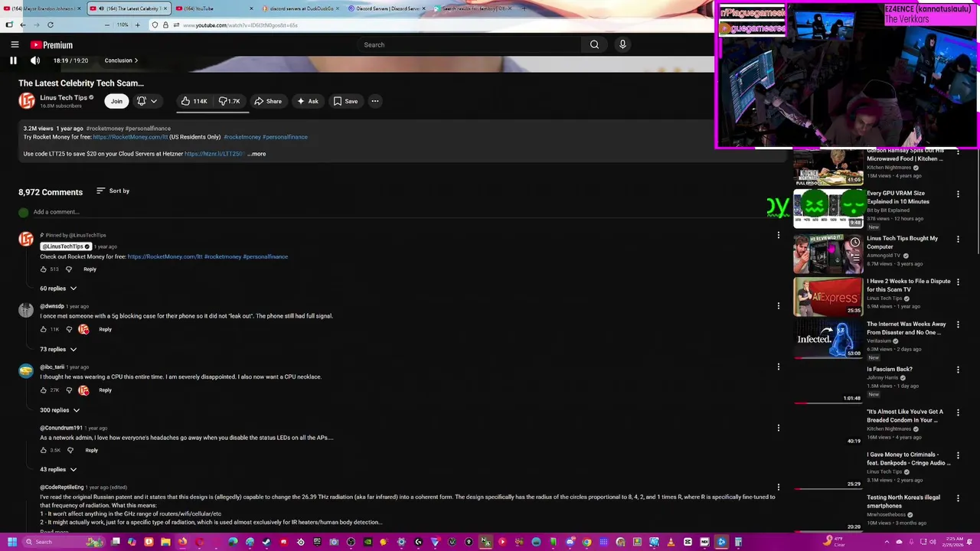This screenshot has width=980, height=551.
Task: Save the video to a playlist
Action: tap(345, 101)
